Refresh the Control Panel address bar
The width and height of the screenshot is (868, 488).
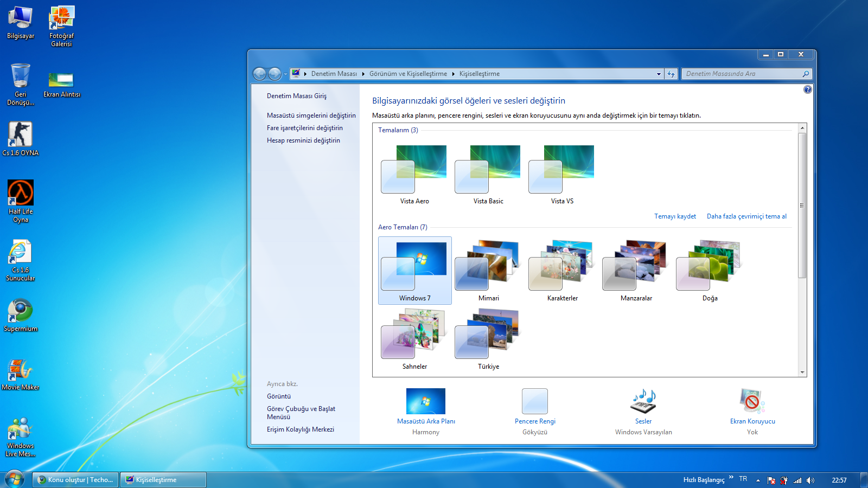tap(671, 74)
